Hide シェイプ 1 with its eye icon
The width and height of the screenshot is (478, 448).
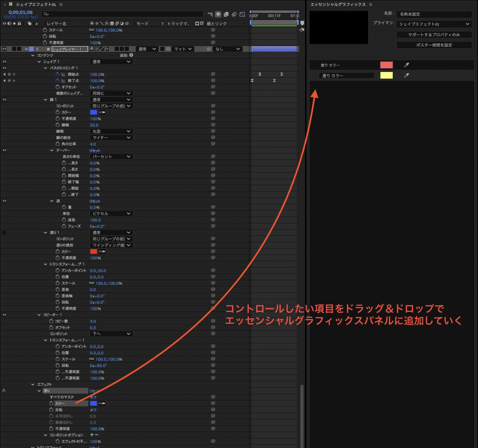[4, 62]
